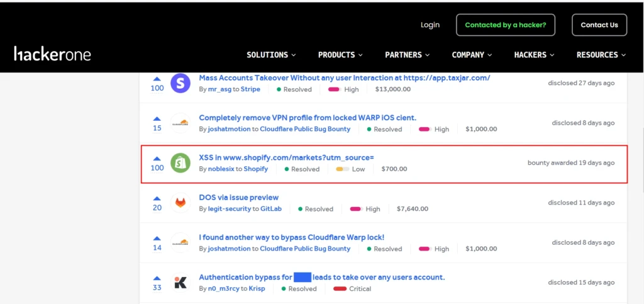Screen dimensions: 644x304
Task: Click Cloudflare logo beside the VPN profile report
Action: point(180,123)
